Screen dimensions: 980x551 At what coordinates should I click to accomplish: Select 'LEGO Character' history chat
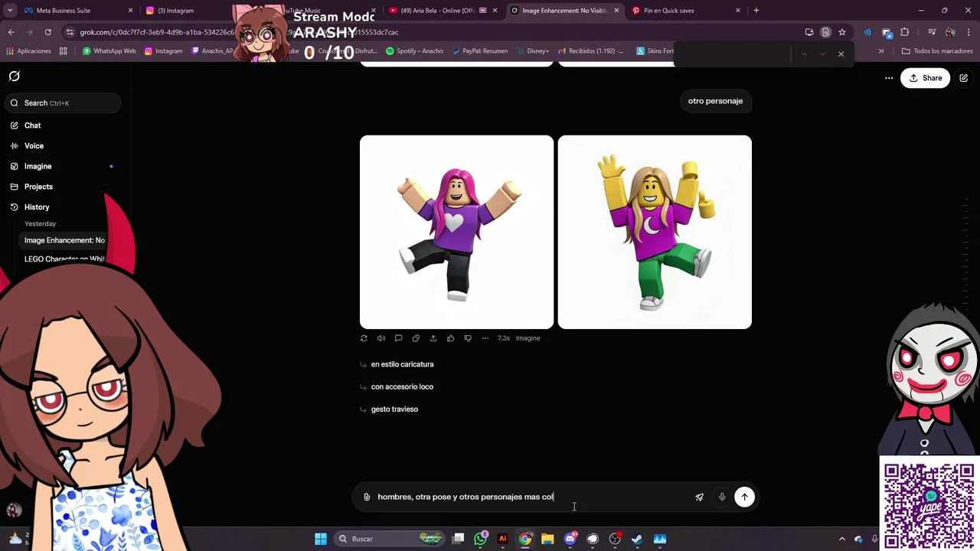(x=64, y=259)
